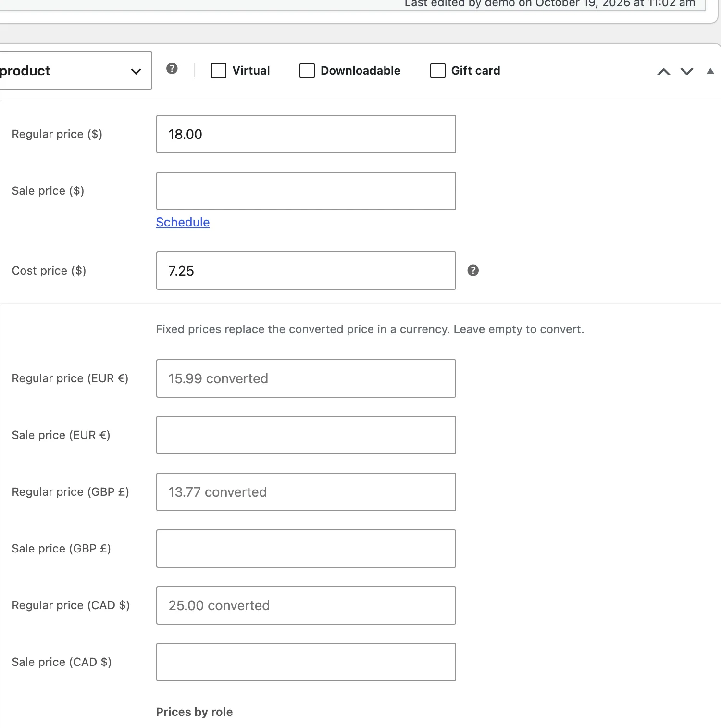The height and width of the screenshot is (728, 721).
Task: Check the Gift card option
Action: coord(438,71)
